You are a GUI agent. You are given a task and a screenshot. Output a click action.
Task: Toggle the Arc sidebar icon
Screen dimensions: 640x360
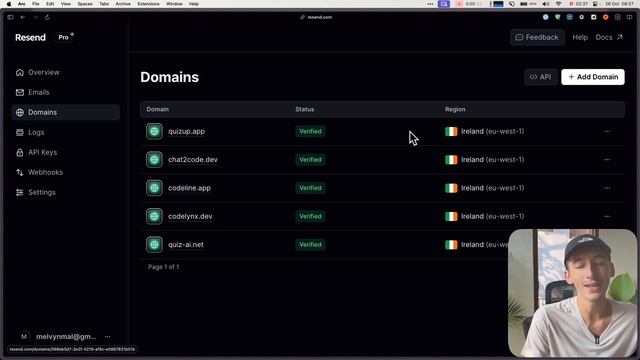pyautogui.click(x=10, y=17)
